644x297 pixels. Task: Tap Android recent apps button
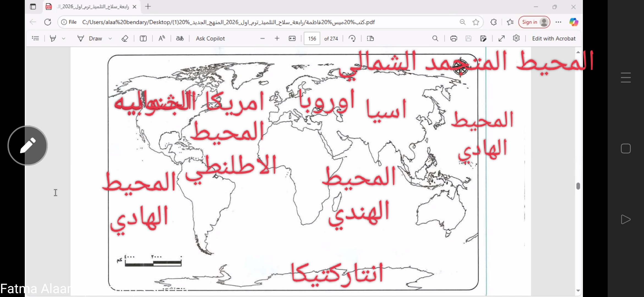(626, 78)
